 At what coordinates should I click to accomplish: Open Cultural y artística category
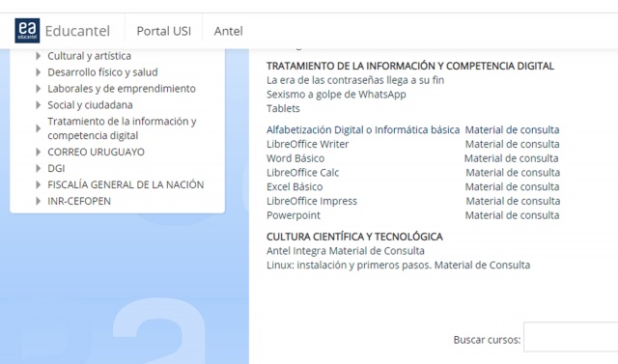89,56
